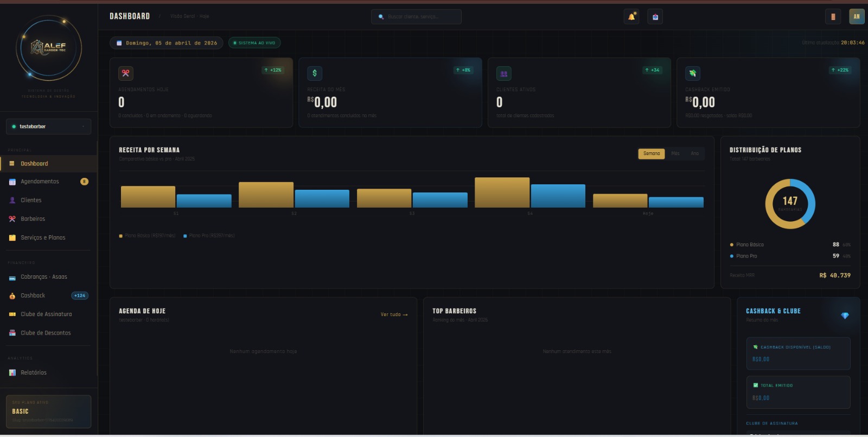Viewport: 868px width, 437px height.
Task: Click the Sistema ao Vivo badge
Action: point(254,43)
